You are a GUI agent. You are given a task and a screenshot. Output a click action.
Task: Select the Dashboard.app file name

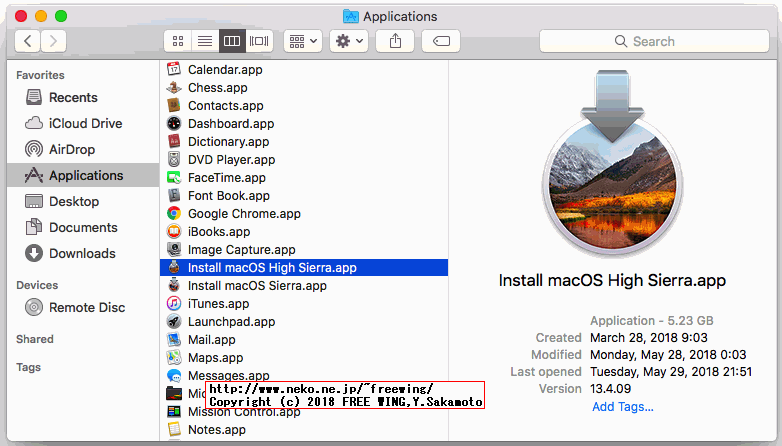click(x=231, y=124)
